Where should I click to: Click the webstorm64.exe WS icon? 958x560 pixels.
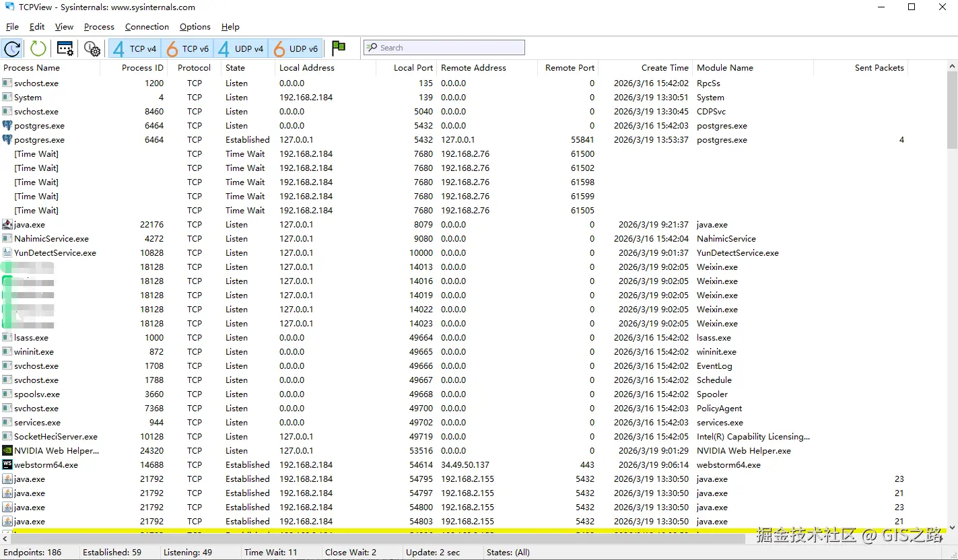[7, 465]
